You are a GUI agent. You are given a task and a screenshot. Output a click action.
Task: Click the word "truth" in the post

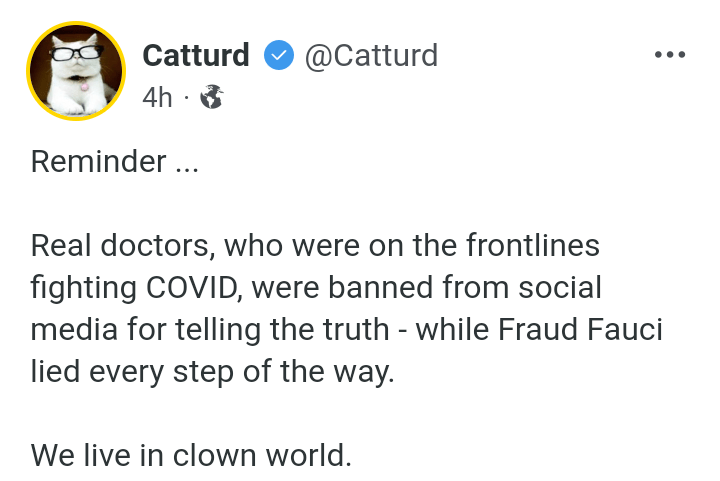pos(357,330)
